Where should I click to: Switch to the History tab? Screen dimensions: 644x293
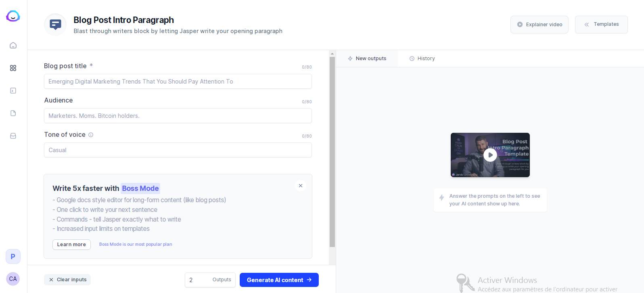tap(422, 59)
